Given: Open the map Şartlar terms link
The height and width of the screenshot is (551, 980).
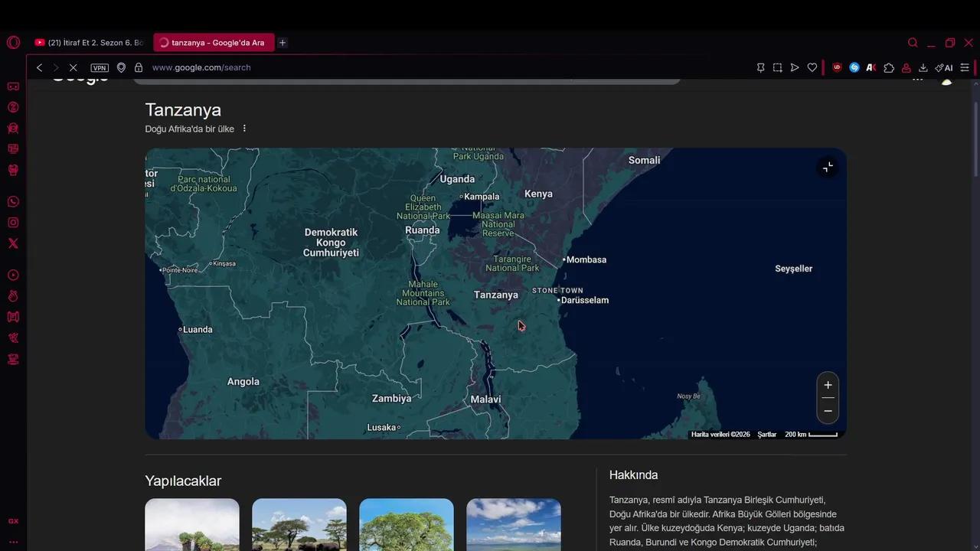Looking at the screenshot, I should click(767, 435).
